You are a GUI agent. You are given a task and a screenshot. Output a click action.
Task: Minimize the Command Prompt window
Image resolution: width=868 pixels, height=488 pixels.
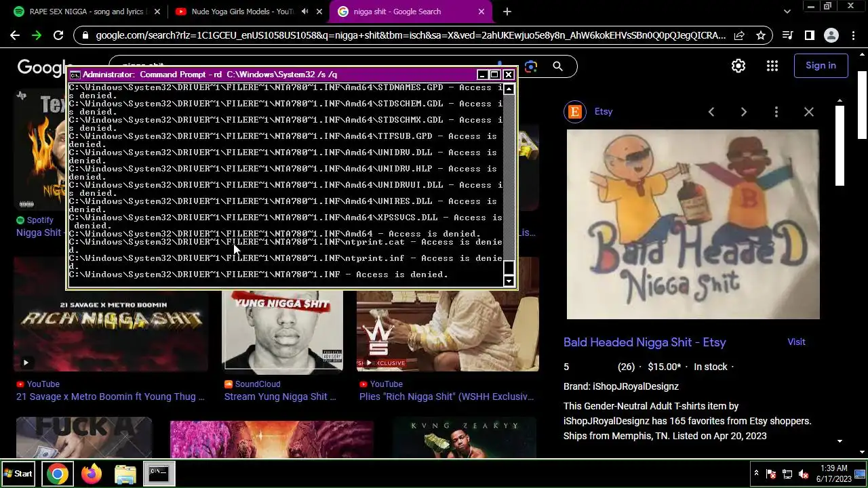(482, 75)
